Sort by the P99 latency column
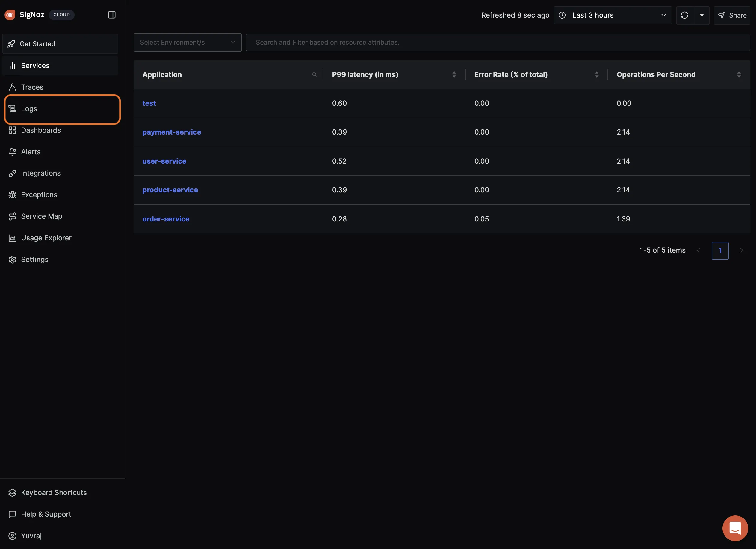Screen dimensions: 756x549 [x=454, y=75]
